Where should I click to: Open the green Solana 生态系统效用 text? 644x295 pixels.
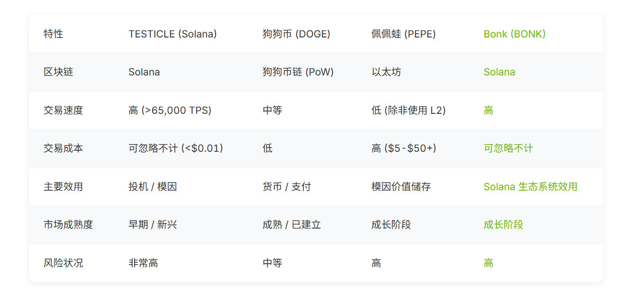(x=530, y=187)
